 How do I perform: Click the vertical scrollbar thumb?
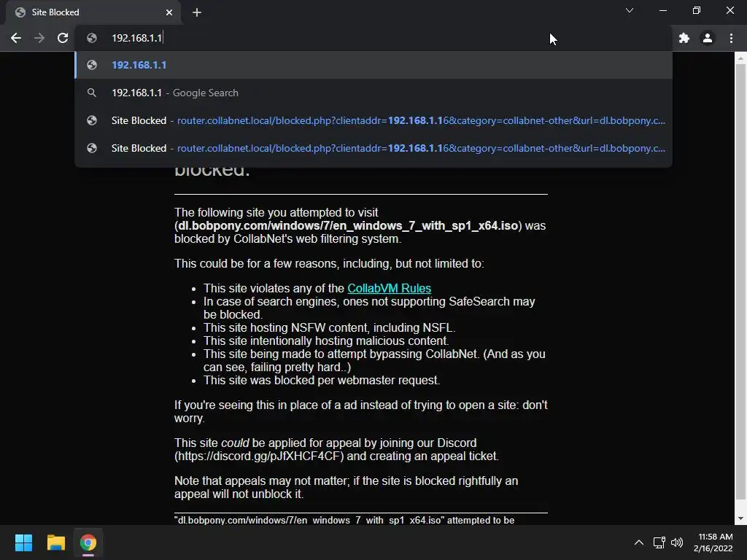click(x=740, y=282)
